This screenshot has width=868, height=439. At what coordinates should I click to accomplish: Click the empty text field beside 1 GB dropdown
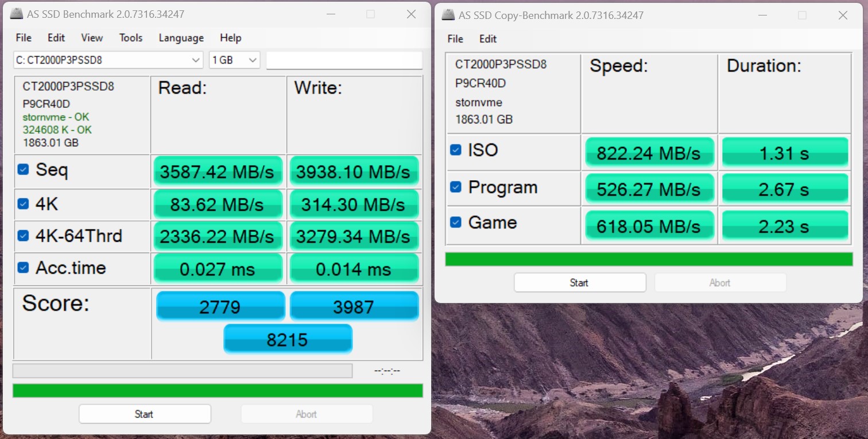pos(344,60)
